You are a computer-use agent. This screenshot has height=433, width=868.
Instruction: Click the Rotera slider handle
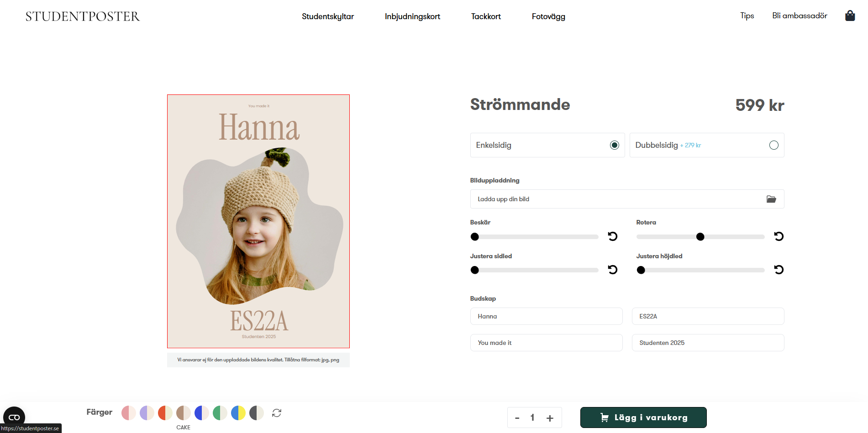pyautogui.click(x=700, y=237)
